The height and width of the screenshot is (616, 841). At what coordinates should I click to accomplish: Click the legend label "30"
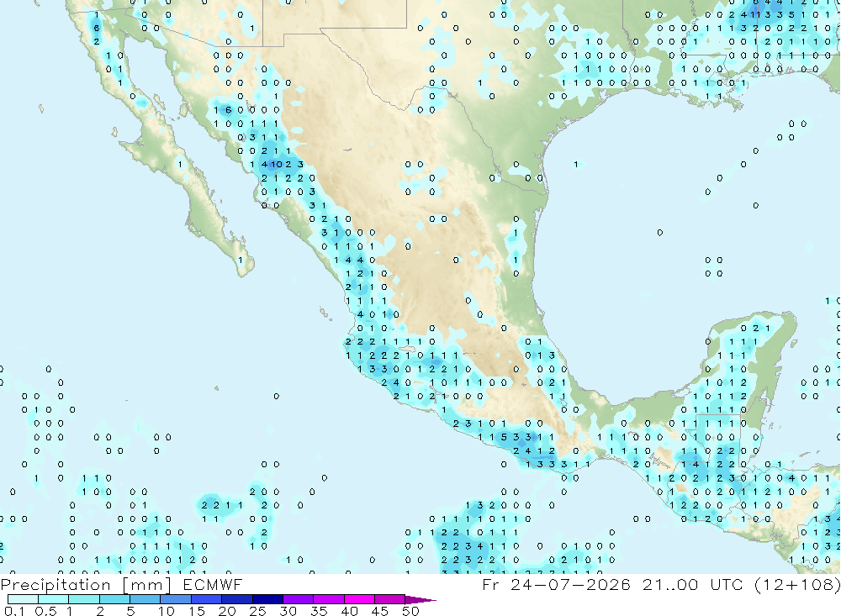click(x=288, y=611)
